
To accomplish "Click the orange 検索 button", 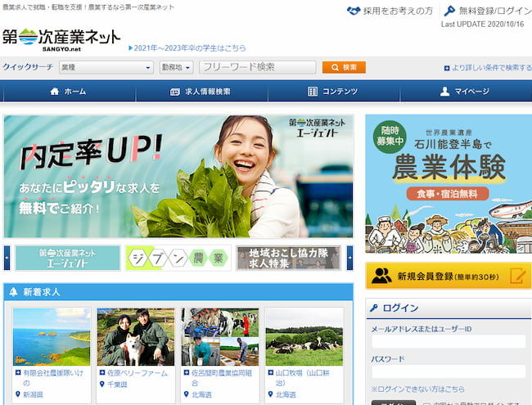I will click(344, 67).
